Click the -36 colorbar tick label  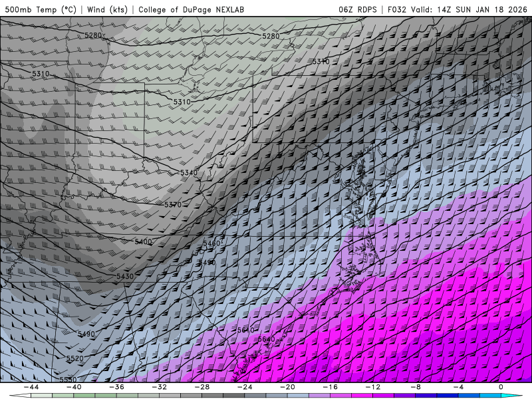click(116, 387)
